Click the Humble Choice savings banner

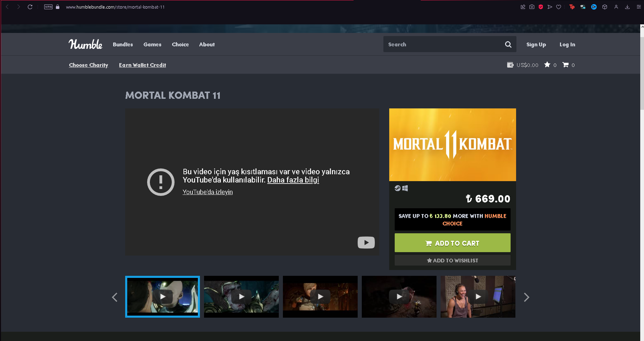[453, 220]
